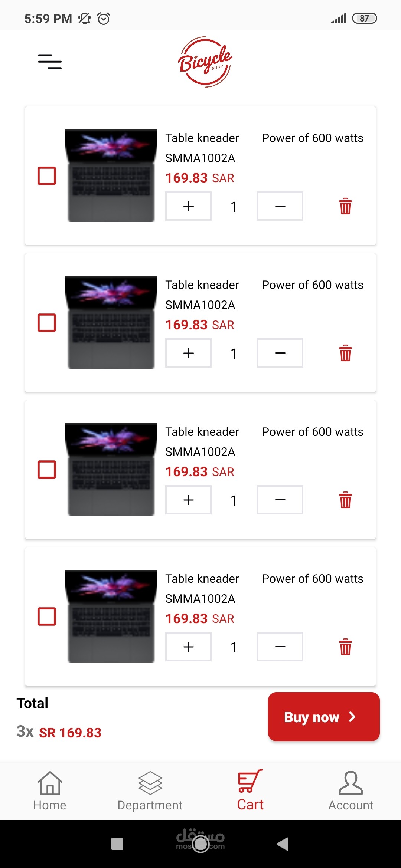Delete the first cart item with trash icon
Screen dimensions: 401x868
(x=345, y=206)
